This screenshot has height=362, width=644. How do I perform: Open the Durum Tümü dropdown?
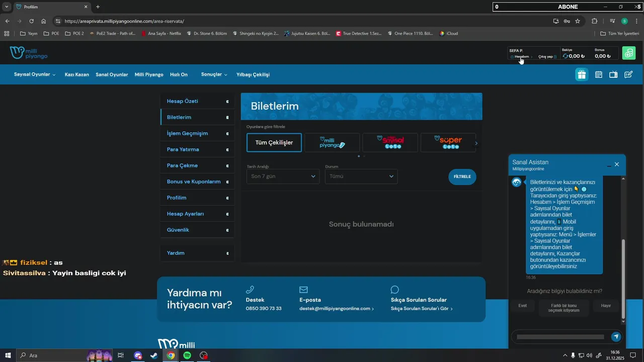[361, 176]
